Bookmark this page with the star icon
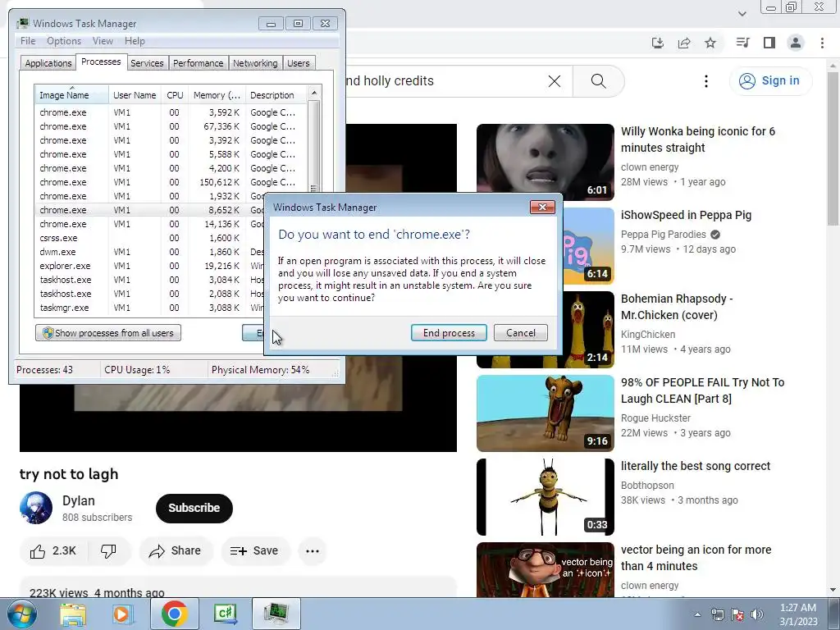The height and width of the screenshot is (630, 840). tap(710, 43)
